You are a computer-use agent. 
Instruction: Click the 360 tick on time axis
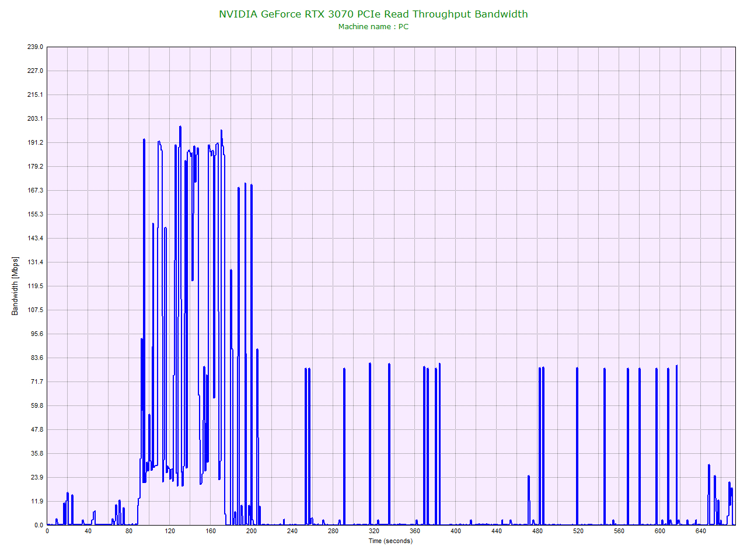coord(415,531)
